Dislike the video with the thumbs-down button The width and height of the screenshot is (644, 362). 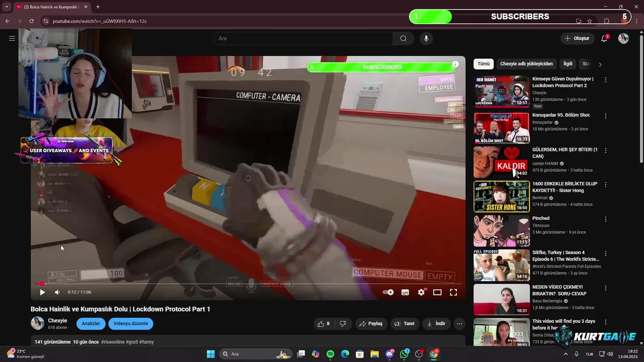(343, 324)
